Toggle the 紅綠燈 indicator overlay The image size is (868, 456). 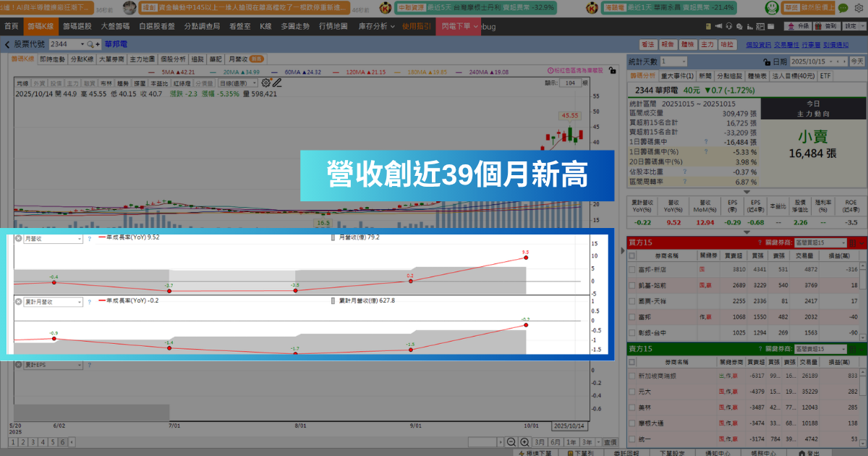182,83
